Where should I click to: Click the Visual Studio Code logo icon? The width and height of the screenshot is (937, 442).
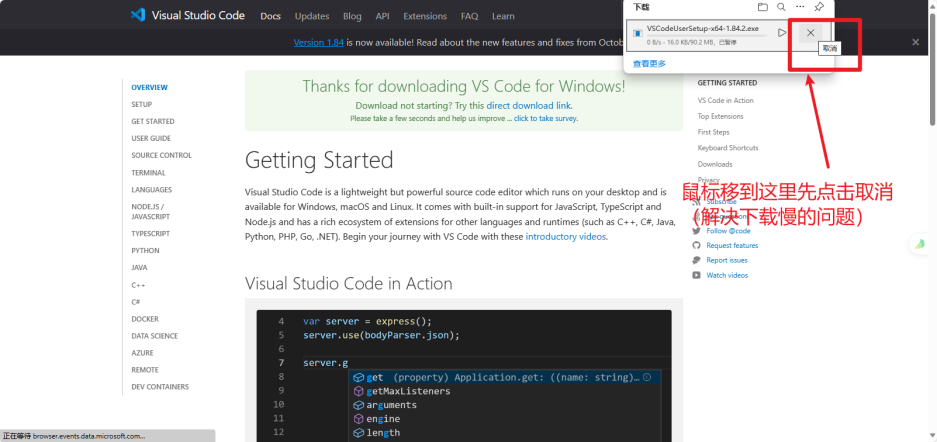(x=138, y=15)
